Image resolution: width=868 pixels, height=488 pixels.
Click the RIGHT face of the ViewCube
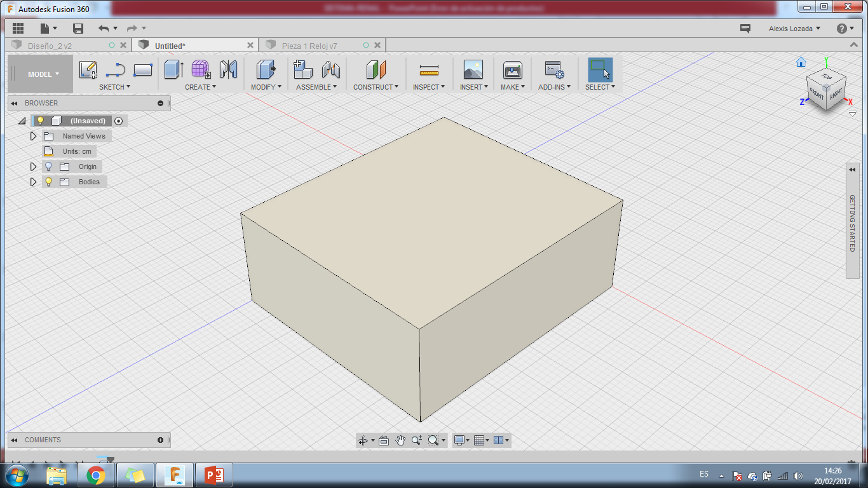(x=836, y=93)
